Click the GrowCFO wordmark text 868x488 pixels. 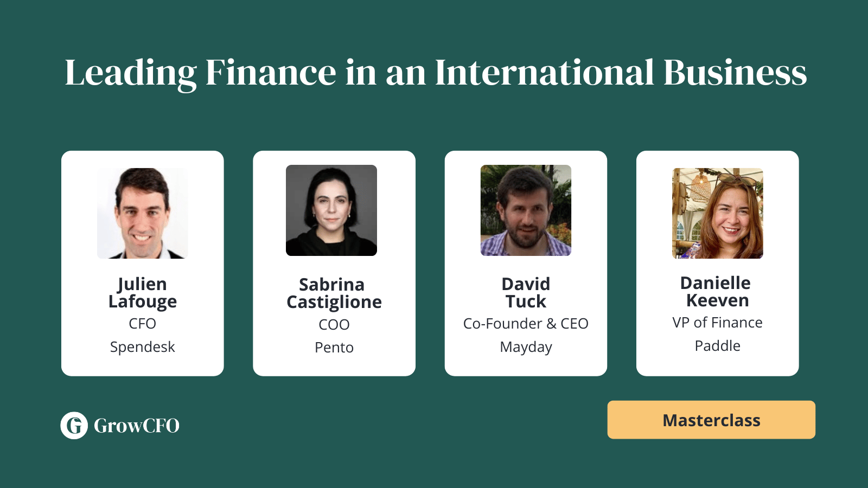pyautogui.click(x=137, y=426)
